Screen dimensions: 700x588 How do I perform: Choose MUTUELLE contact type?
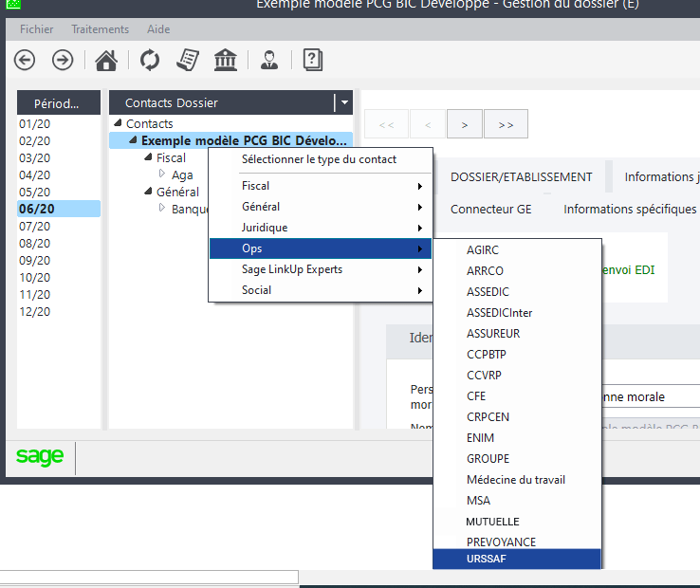coord(517,522)
